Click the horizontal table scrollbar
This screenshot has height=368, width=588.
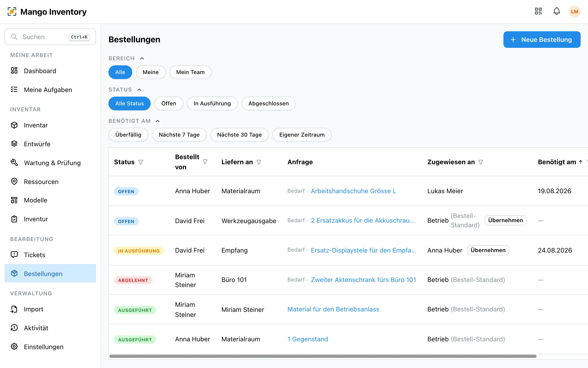323,356
